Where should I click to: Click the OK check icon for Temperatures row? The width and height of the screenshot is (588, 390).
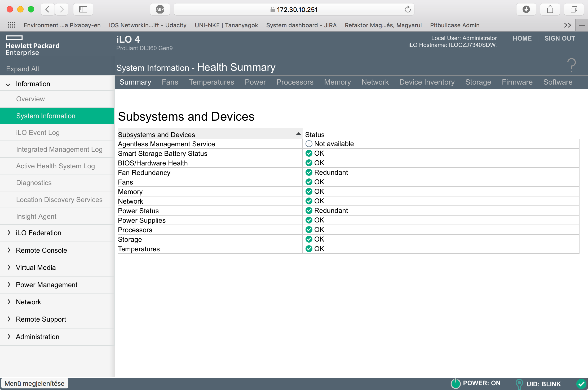coord(309,249)
